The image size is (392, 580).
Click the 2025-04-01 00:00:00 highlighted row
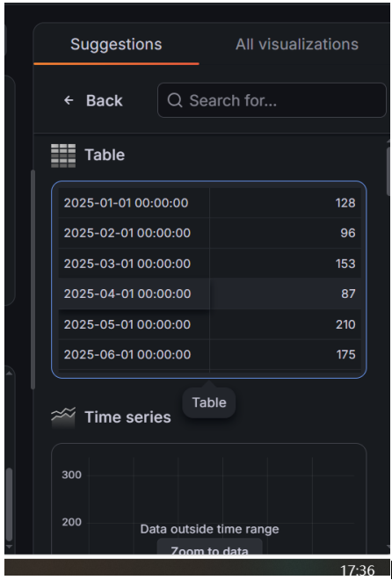click(210, 294)
